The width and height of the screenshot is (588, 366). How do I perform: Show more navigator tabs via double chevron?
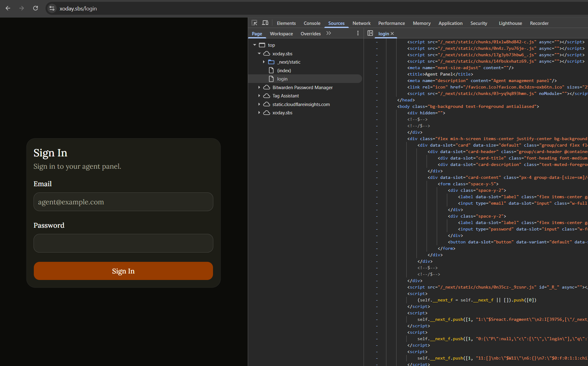[329, 33]
